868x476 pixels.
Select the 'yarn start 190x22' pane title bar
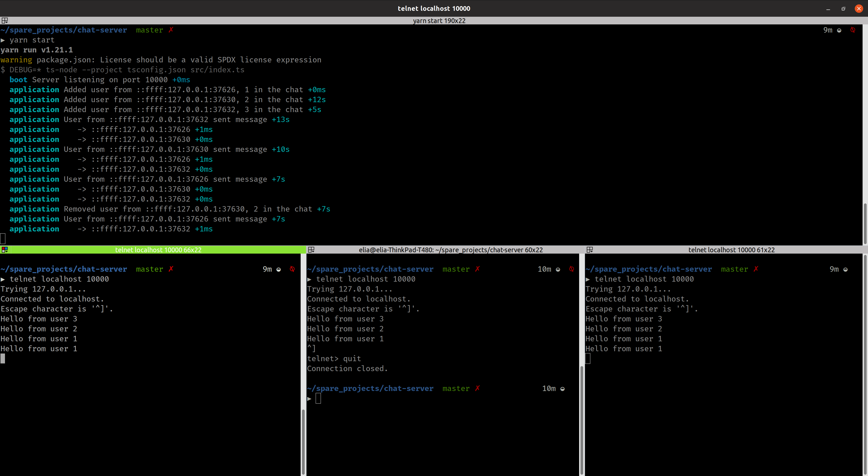tap(439, 21)
